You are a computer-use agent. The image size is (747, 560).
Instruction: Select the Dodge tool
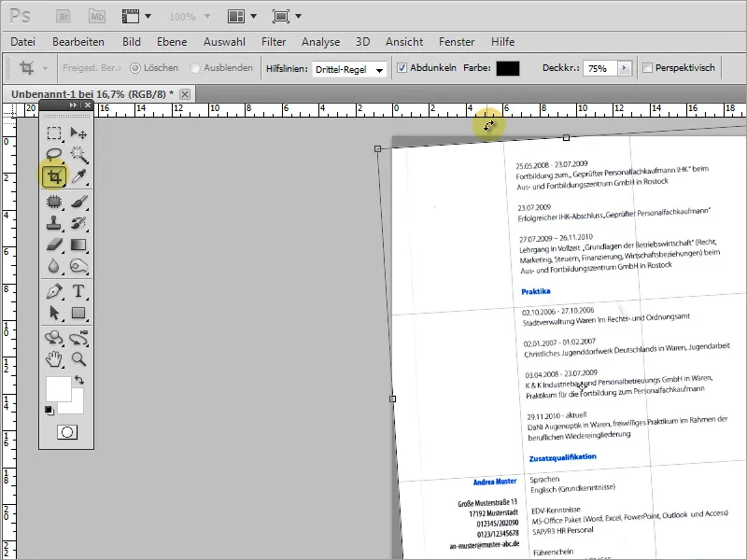(x=78, y=266)
